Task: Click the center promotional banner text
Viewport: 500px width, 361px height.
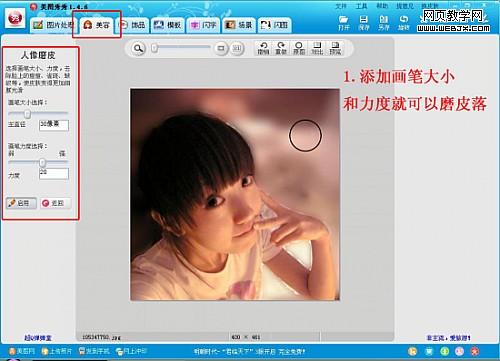Action: 249,351
